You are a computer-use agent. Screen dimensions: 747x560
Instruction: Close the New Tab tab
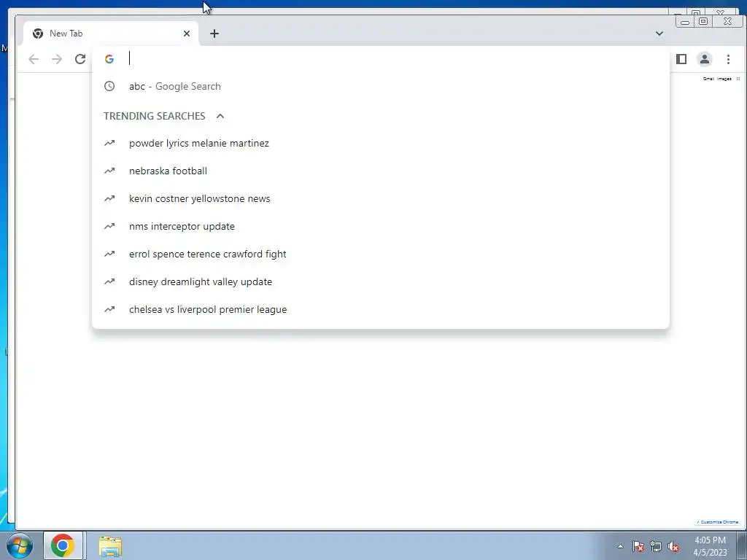[x=187, y=34]
